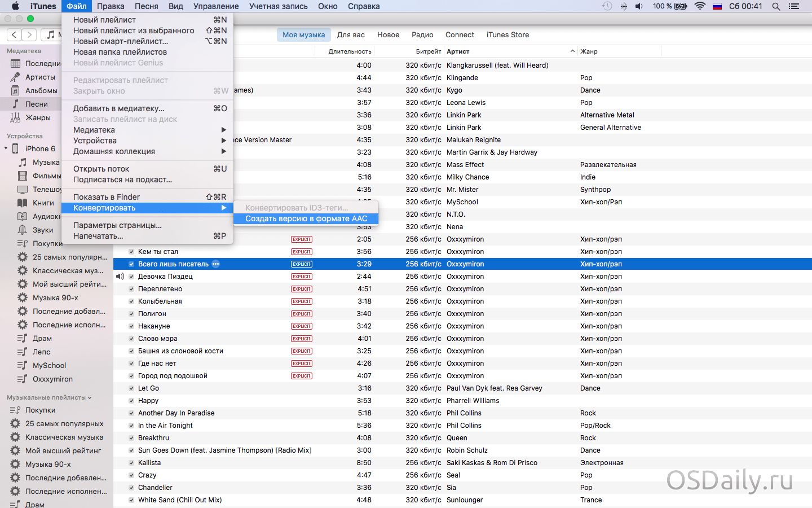This screenshot has width=812, height=508.
Task: Toggle the checkbox for Chandelier
Action: [131, 488]
